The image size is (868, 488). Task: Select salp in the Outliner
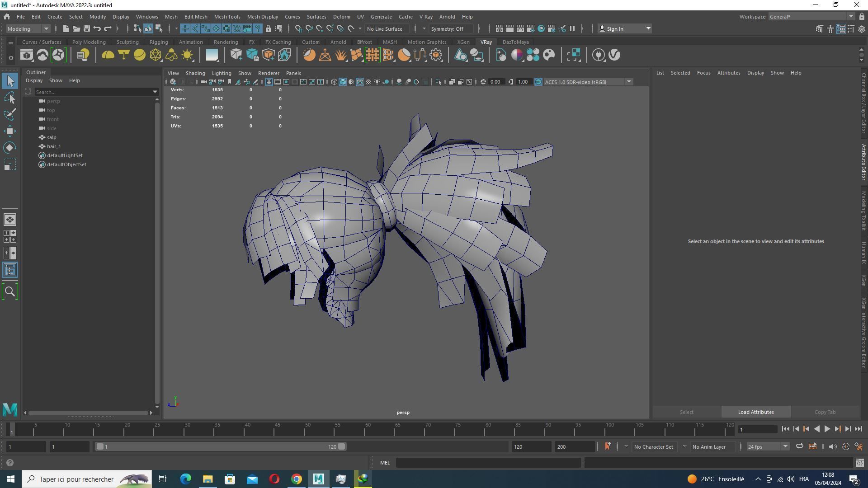click(51, 137)
